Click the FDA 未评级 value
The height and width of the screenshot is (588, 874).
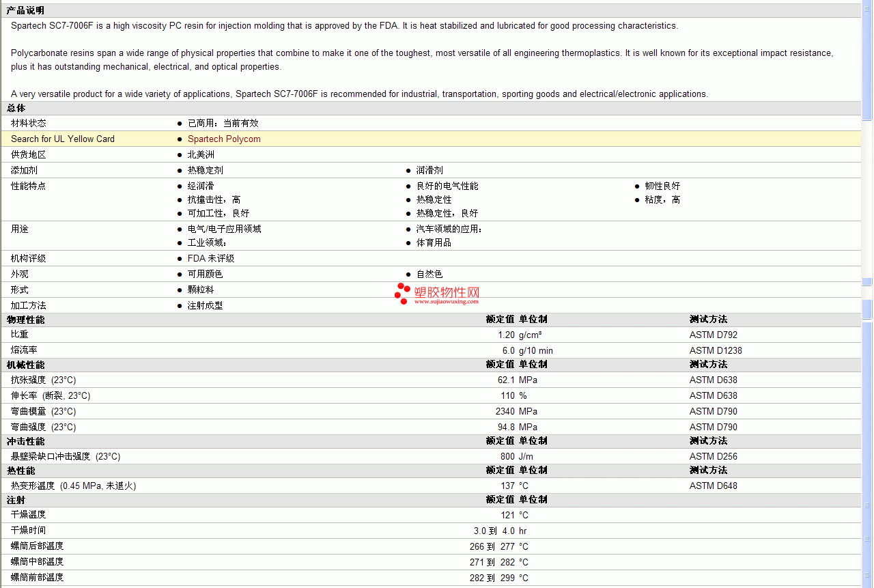[211, 258]
